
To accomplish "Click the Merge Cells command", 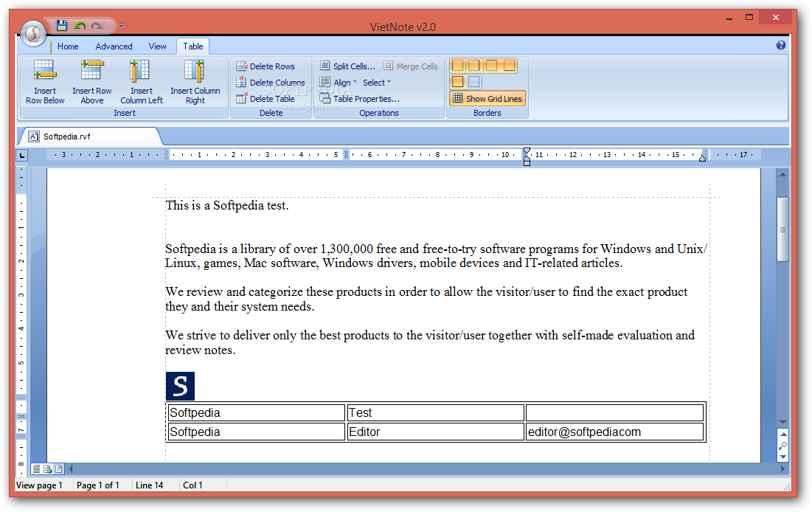I will pos(411,66).
